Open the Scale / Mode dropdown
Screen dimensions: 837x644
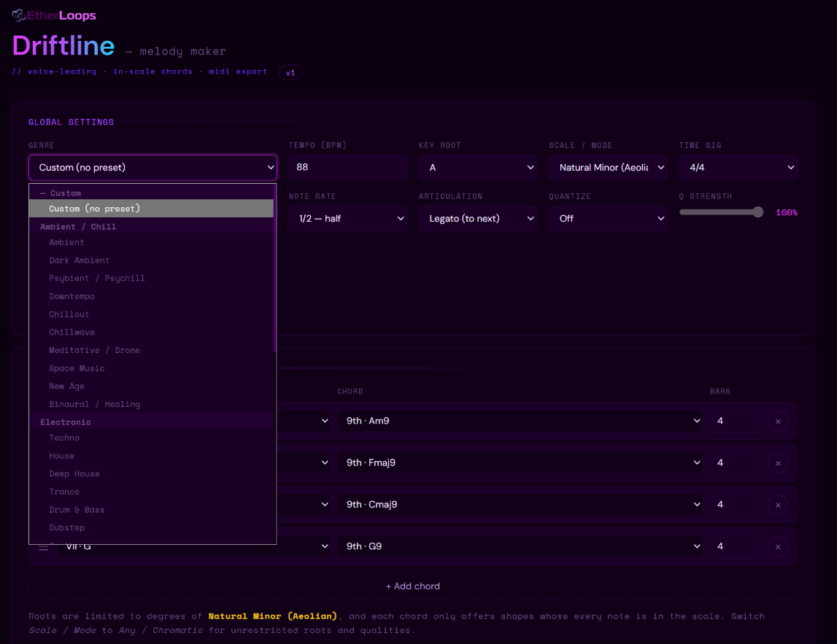pos(608,168)
